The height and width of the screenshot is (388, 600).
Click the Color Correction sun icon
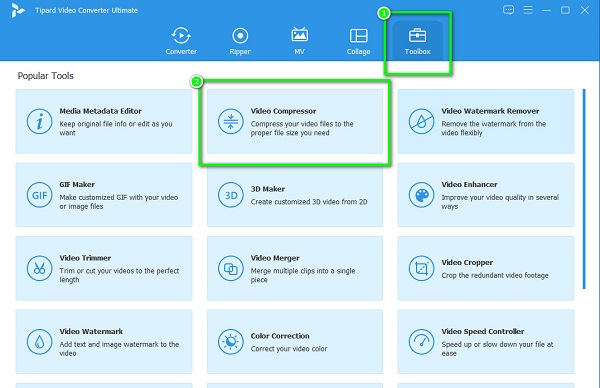click(231, 342)
